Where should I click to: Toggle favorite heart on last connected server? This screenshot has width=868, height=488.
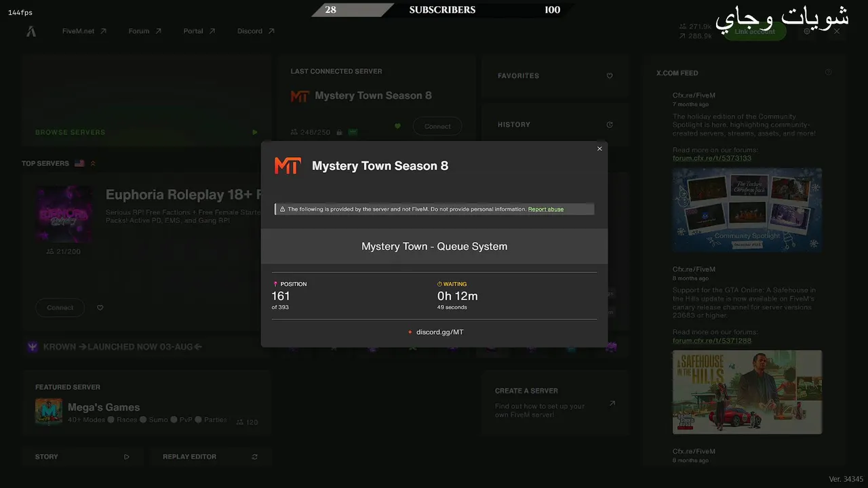pos(398,126)
